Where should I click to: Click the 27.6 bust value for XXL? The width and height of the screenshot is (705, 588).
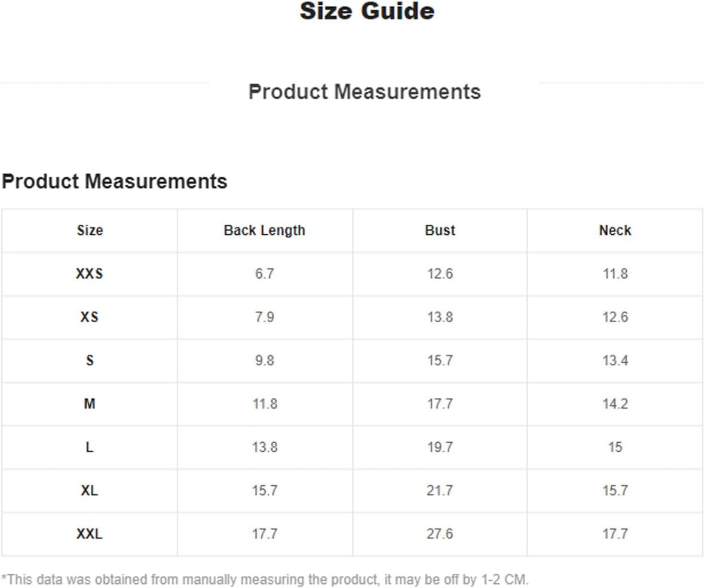tap(440, 534)
